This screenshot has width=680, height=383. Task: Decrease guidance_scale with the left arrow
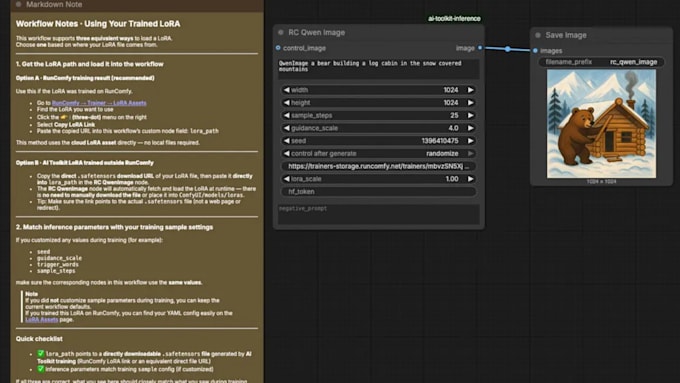coord(286,128)
